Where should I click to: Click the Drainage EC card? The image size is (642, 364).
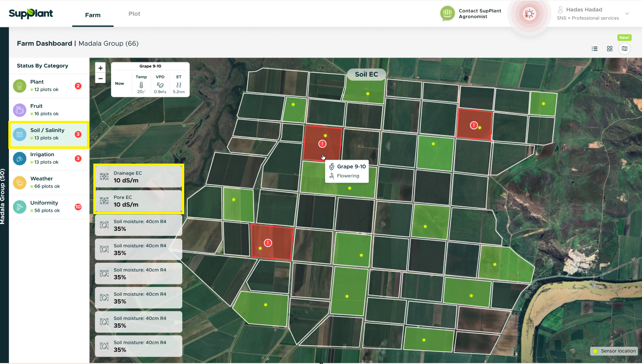[139, 177]
